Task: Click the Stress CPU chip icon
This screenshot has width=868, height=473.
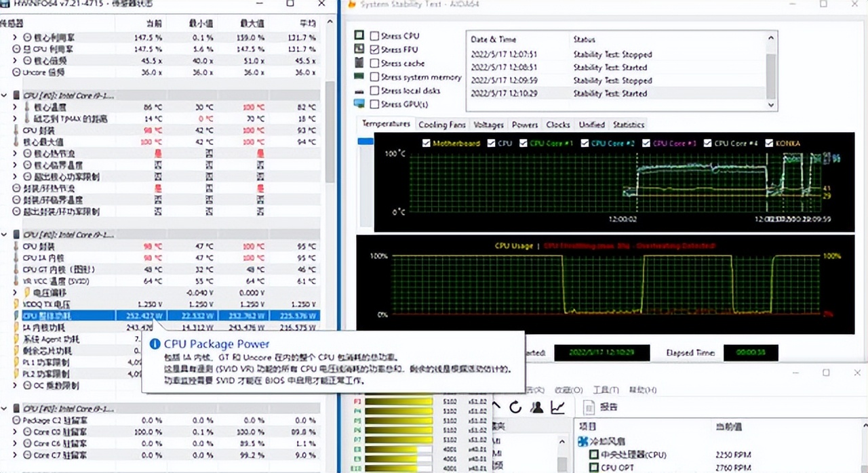Action: point(359,36)
